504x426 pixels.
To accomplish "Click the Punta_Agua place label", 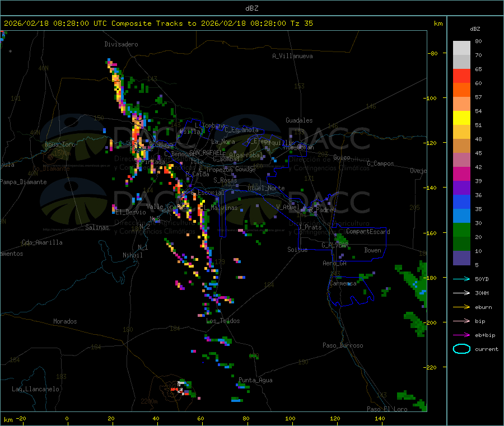I will (x=255, y=380).
